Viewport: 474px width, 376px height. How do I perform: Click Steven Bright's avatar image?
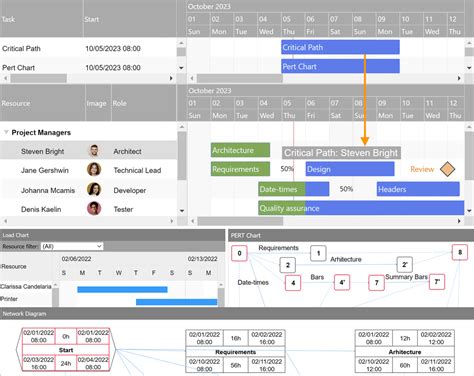click(x=94, y=151)
